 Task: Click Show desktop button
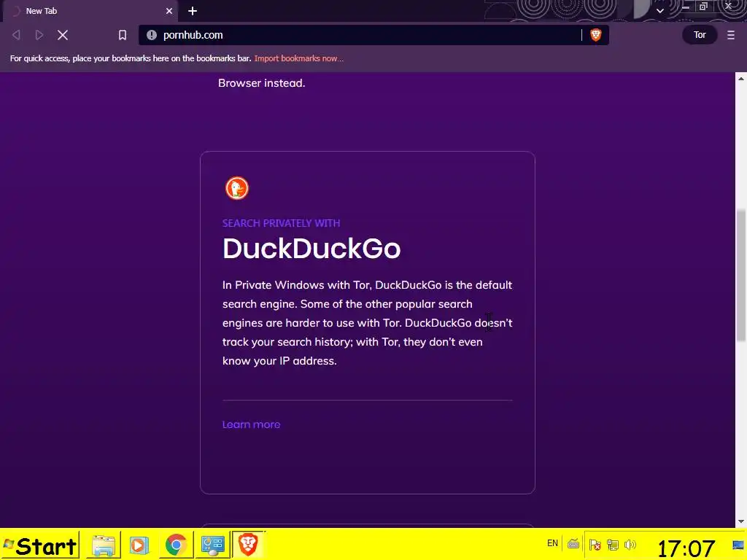(738, 545)
